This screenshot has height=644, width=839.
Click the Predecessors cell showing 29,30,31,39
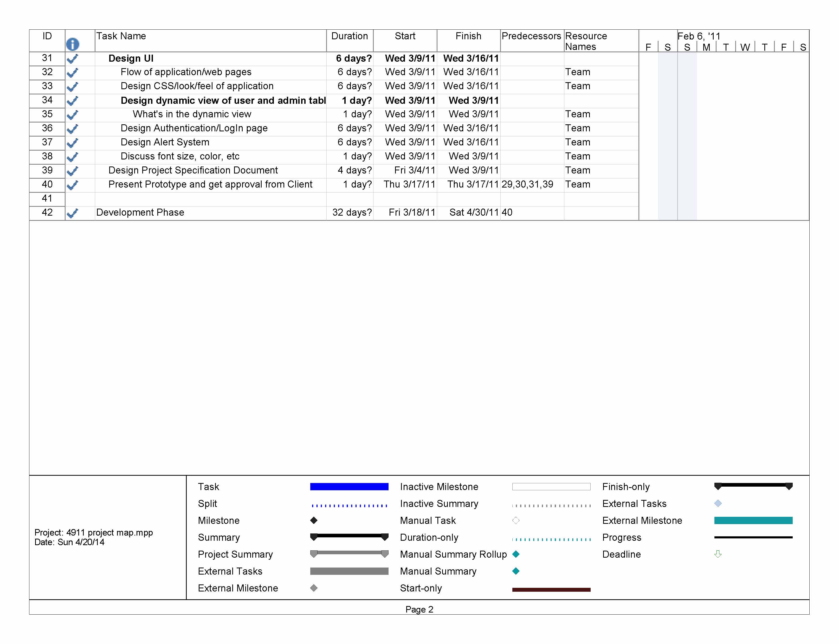click(x=527, y=184)
